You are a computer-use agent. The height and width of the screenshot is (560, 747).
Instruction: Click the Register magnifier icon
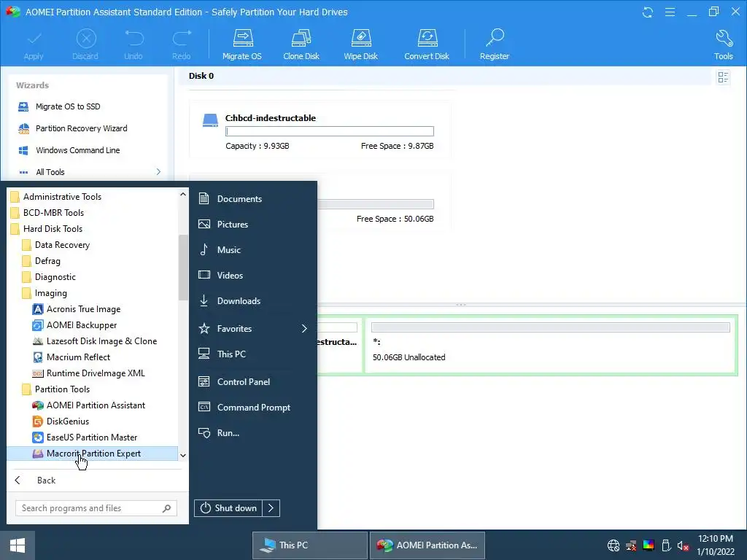point(495,38)
